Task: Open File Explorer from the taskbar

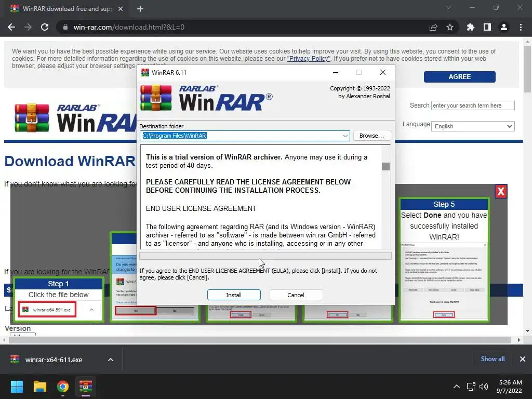Action: (x=39, y=387)
